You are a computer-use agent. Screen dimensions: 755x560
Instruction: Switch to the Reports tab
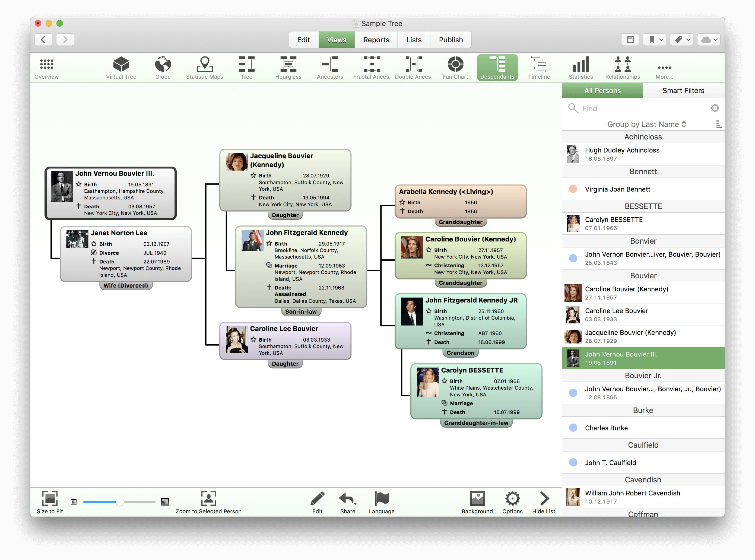tap(376, 40)
